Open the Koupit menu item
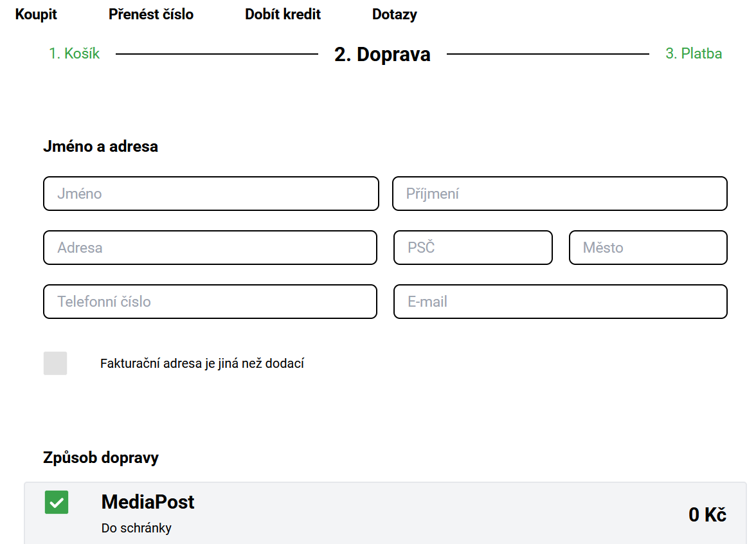The image size is (756, 544). [36, 14]
